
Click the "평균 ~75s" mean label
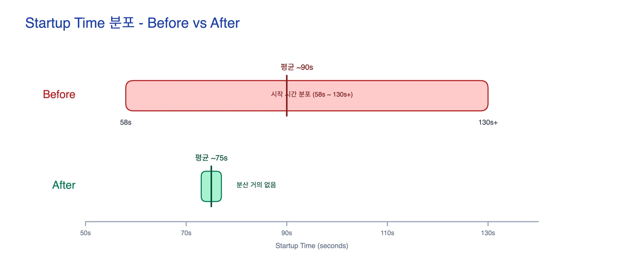tap(211, 158)
